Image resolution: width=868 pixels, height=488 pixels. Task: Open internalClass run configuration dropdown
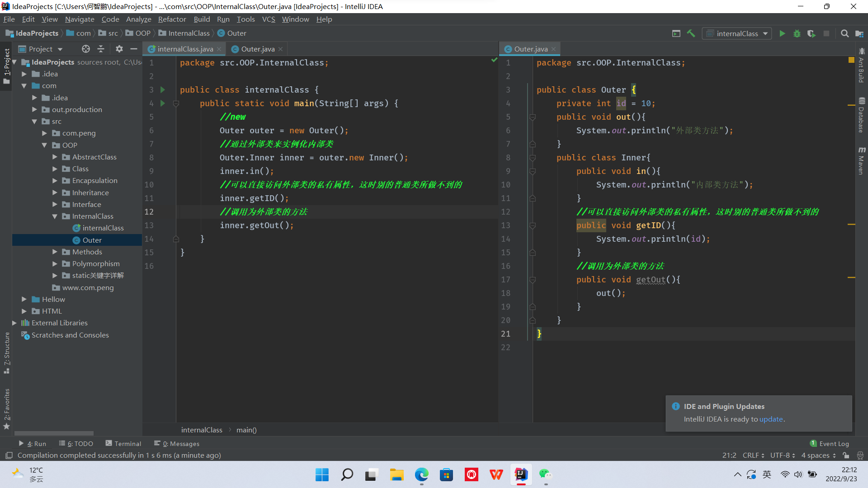coord(737,33)
